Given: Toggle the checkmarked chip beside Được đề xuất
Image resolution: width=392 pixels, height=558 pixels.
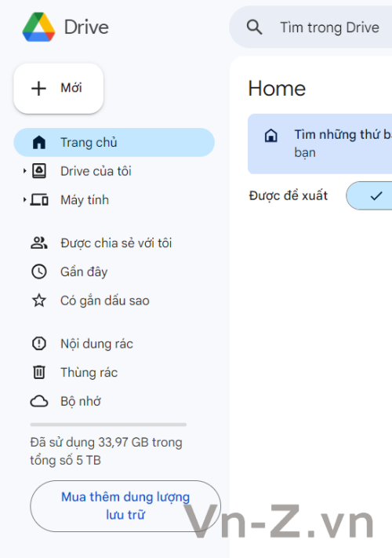Looking at the screenshot, I should tap(369, 195).
